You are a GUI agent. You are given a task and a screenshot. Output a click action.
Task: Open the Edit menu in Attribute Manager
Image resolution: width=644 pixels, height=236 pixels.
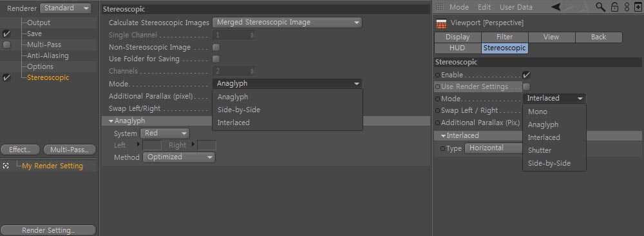point(484,7)
